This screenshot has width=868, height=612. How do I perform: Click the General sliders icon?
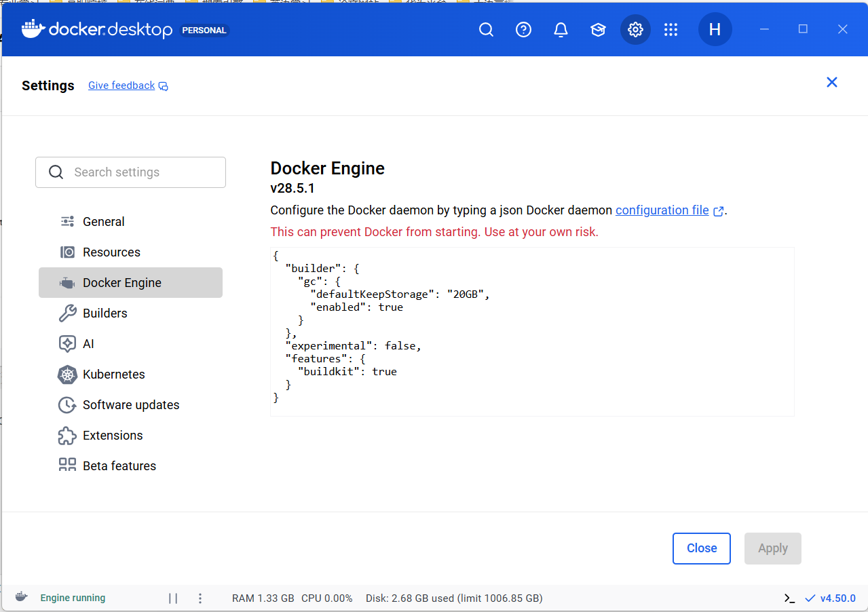click(67, 221)
